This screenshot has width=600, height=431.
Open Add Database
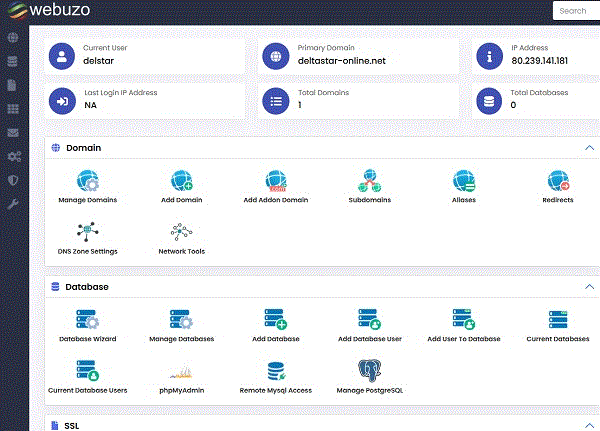(276, 325)
